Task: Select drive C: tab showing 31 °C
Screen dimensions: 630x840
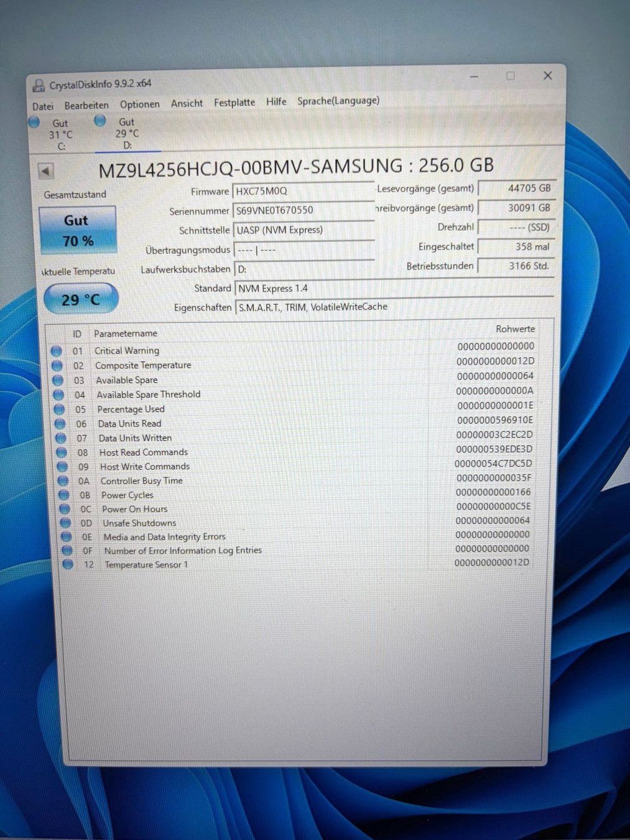Action: 60,134
